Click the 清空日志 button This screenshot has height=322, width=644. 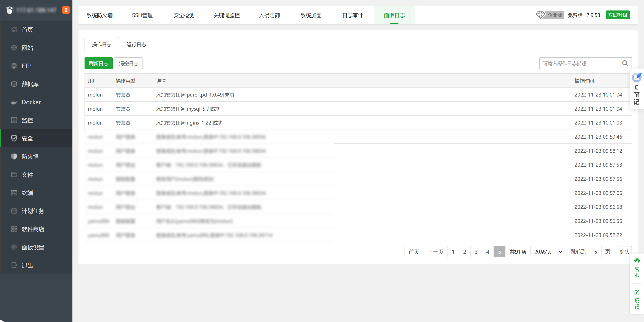[129, 63]
